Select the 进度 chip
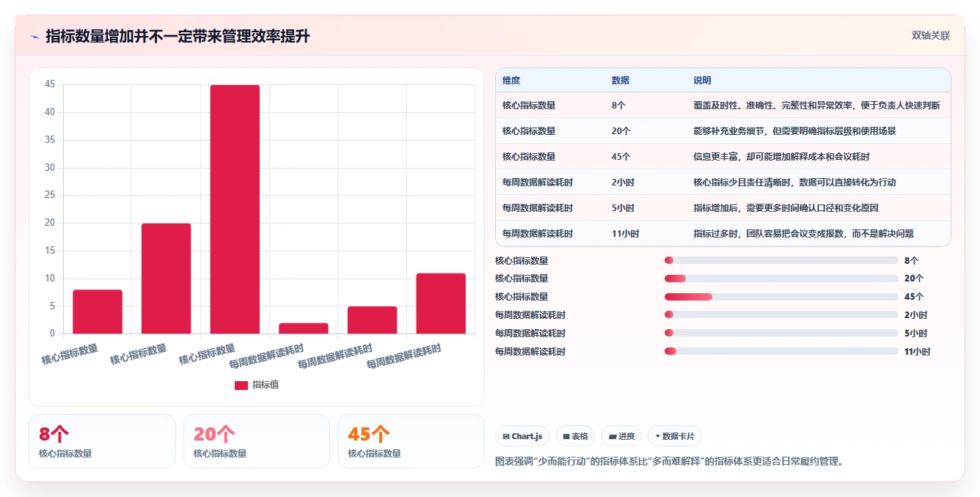The height and width of the screenshot is (497, 980). point(621,436)
